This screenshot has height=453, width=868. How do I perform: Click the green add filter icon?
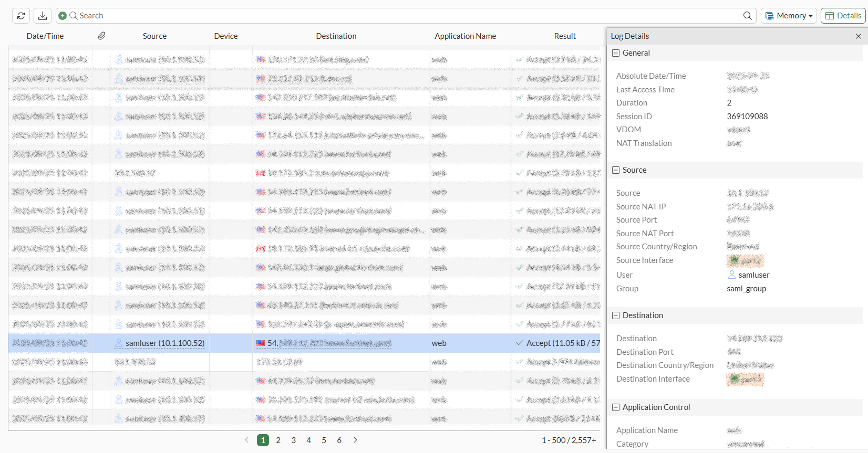pos(63,16)
